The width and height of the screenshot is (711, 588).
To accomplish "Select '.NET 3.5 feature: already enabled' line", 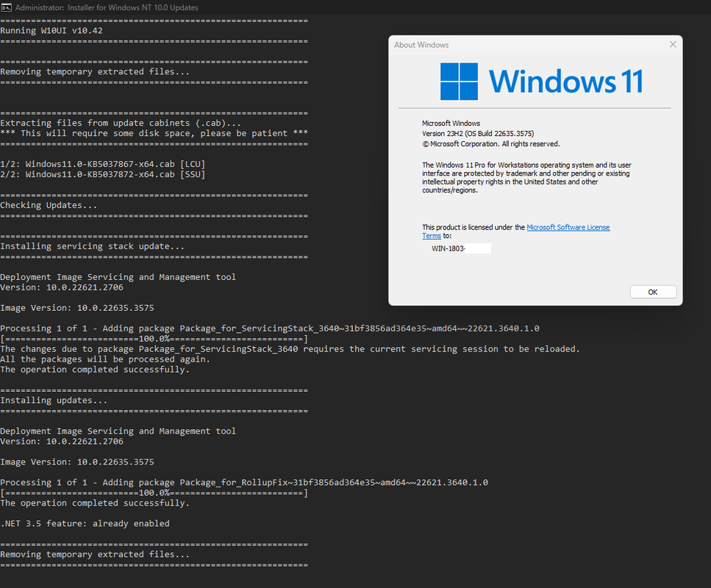I will point(85,523).
